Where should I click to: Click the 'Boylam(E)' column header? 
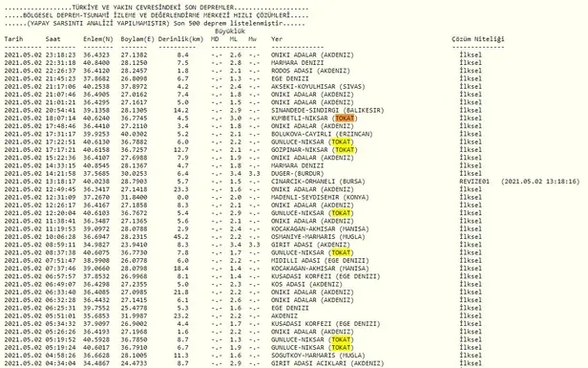click(137, 39)
